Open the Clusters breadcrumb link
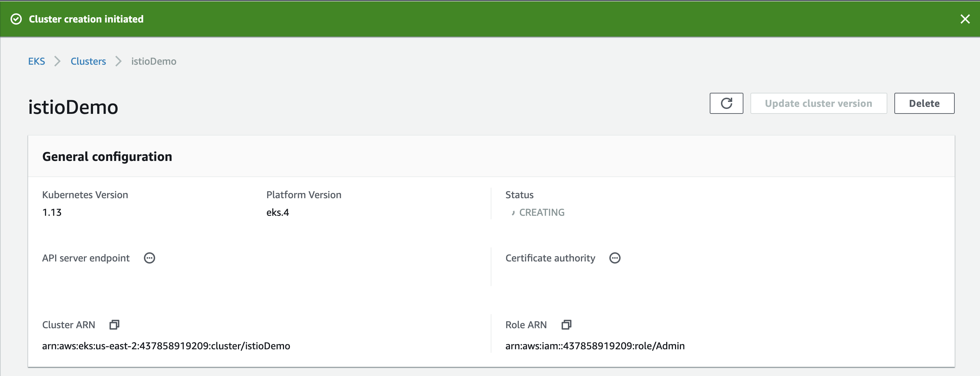 88,61
